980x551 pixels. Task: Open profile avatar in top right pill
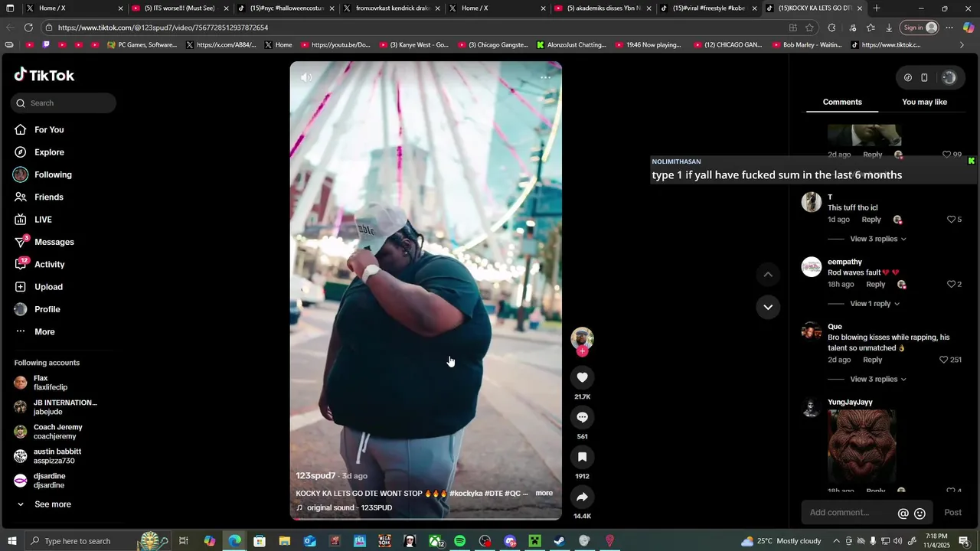pyautogui.click(x=949, y=77)
